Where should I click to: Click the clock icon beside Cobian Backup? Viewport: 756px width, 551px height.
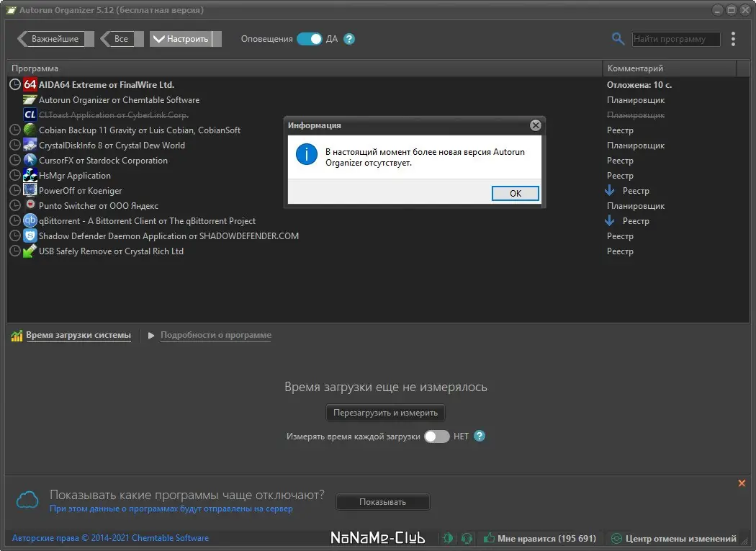tap(15, 130)
